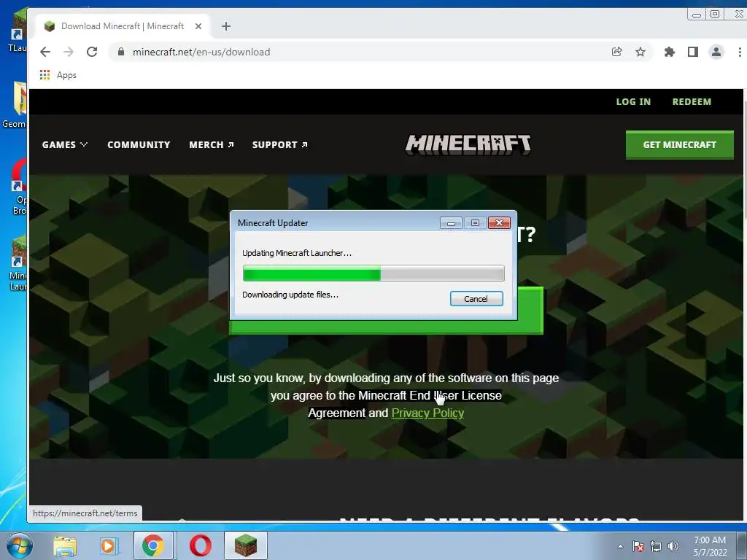The height and width of the screenshot is (560, 747).
Task: Click the taskbar clock showing 7:00 AM
Action: [x=710, y=545]
